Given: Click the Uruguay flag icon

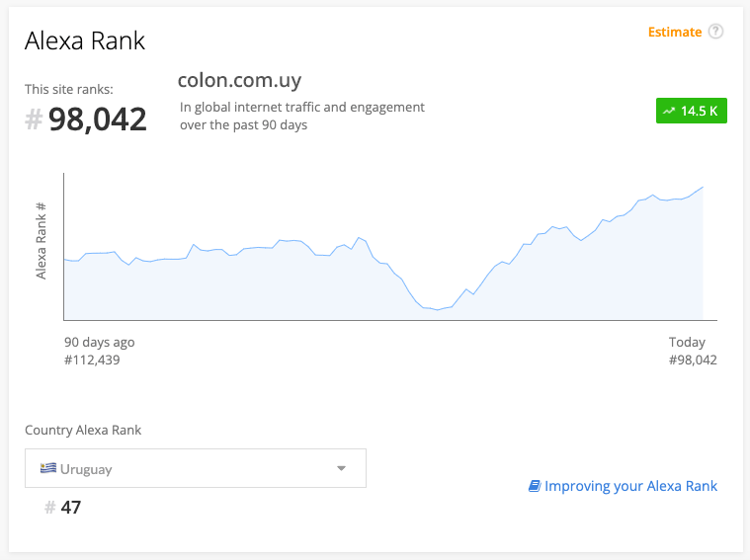Looking at the screenshot, I should (x=47, y=468).
